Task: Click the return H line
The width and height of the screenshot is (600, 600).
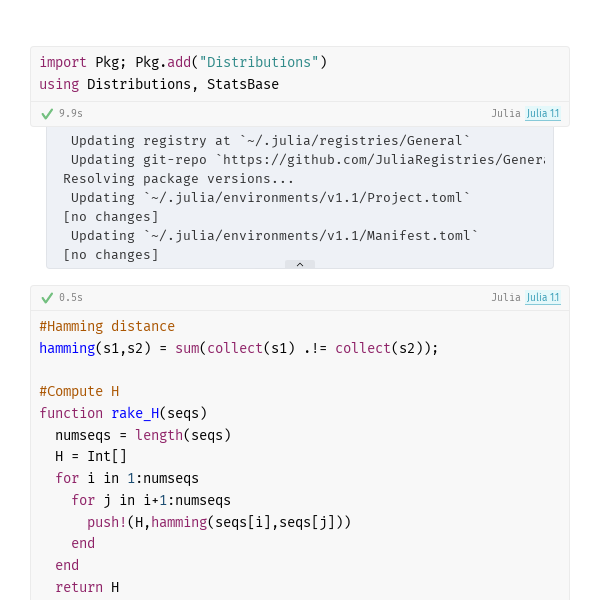Action: pyautogui.click(x=87, y=587)
